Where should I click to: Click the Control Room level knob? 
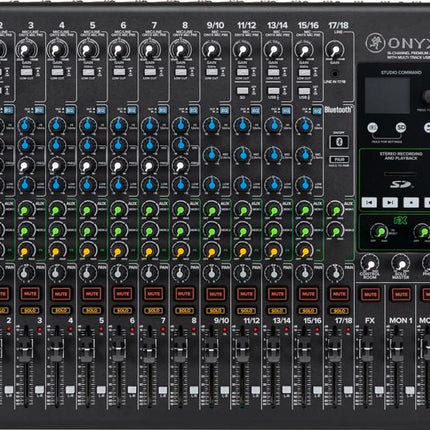click(x=370, y=264)
